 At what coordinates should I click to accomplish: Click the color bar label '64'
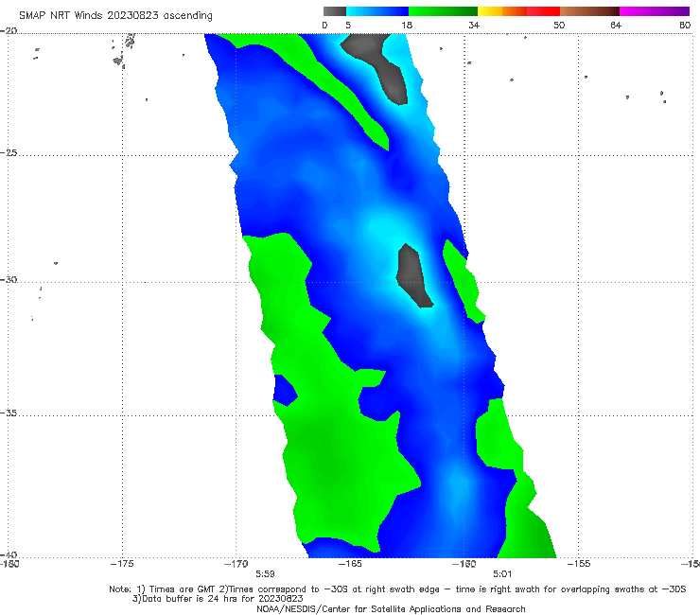(x=616, y=25)
